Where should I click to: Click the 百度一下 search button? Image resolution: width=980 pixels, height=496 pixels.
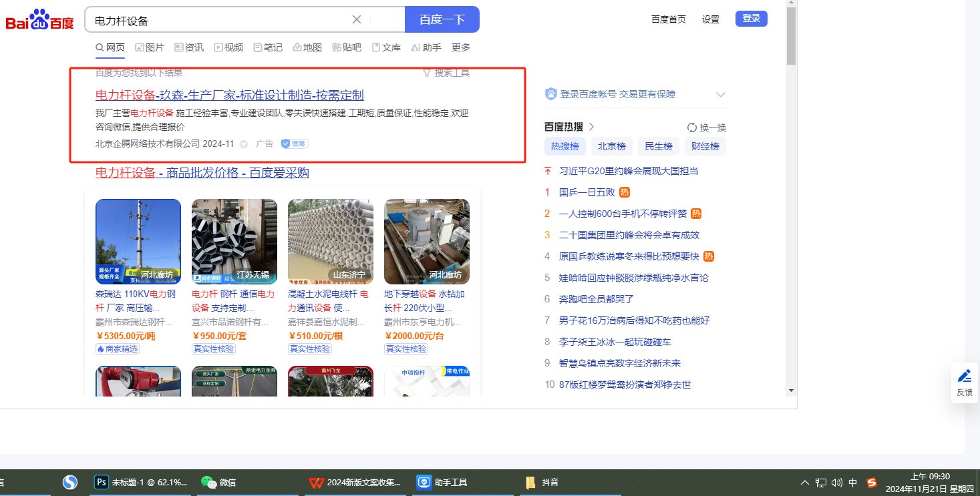[x=442, y=19]
